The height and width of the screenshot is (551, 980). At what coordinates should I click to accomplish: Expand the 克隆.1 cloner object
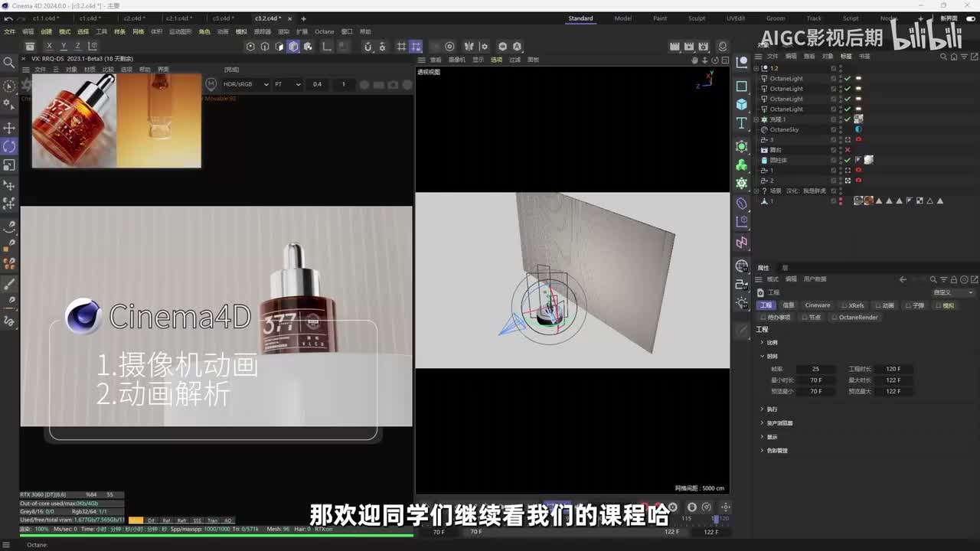click(756, 119)
